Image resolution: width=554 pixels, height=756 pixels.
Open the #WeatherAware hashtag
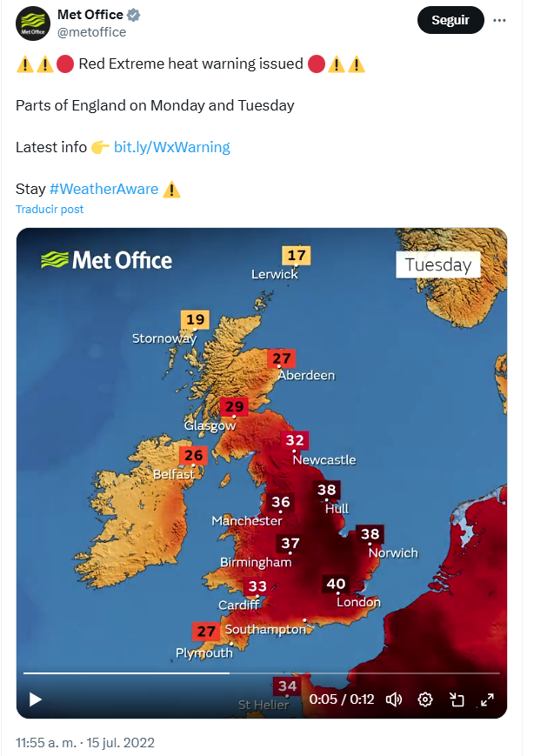[103, 189]
